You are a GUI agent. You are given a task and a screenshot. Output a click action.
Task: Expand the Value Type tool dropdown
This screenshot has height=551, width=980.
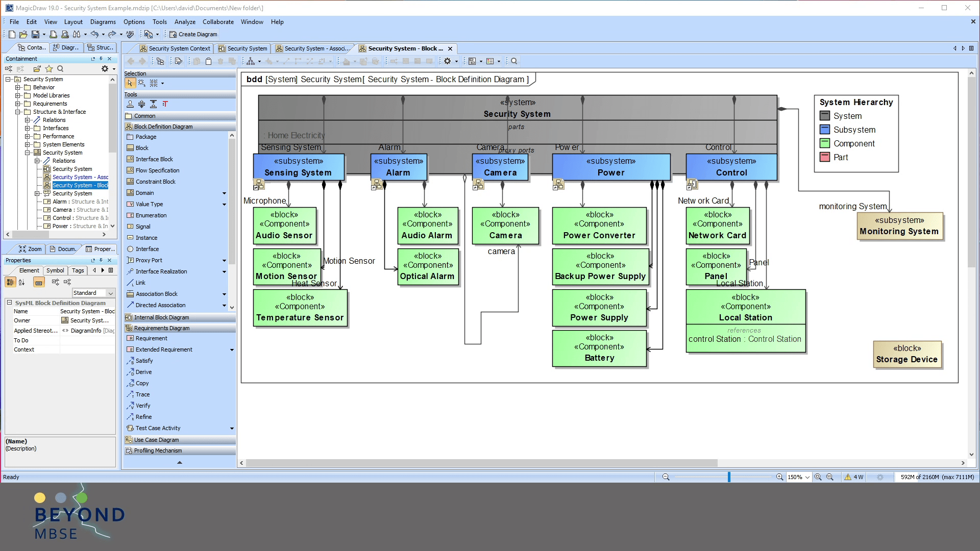point(225,204)
